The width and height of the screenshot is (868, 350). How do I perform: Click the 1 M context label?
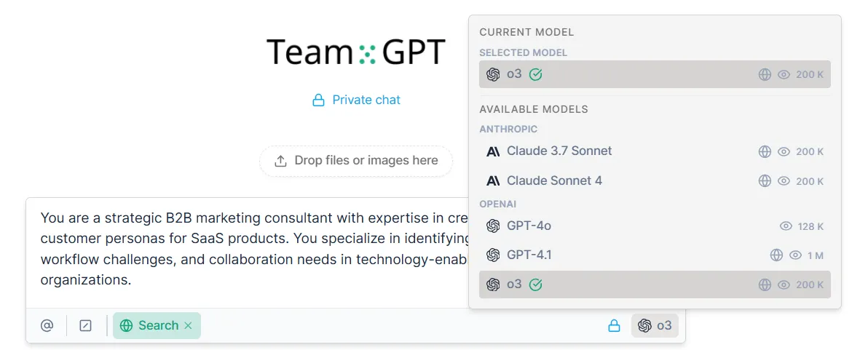click(x=816, y=255)
